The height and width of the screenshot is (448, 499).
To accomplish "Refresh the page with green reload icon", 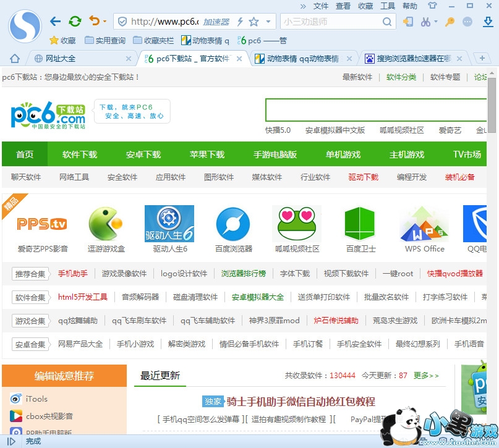I will point(75,22).
